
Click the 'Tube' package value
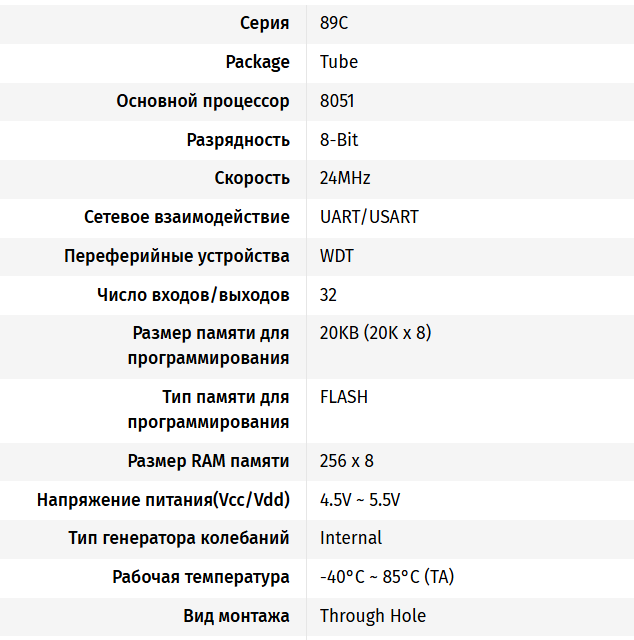point(339,62)
